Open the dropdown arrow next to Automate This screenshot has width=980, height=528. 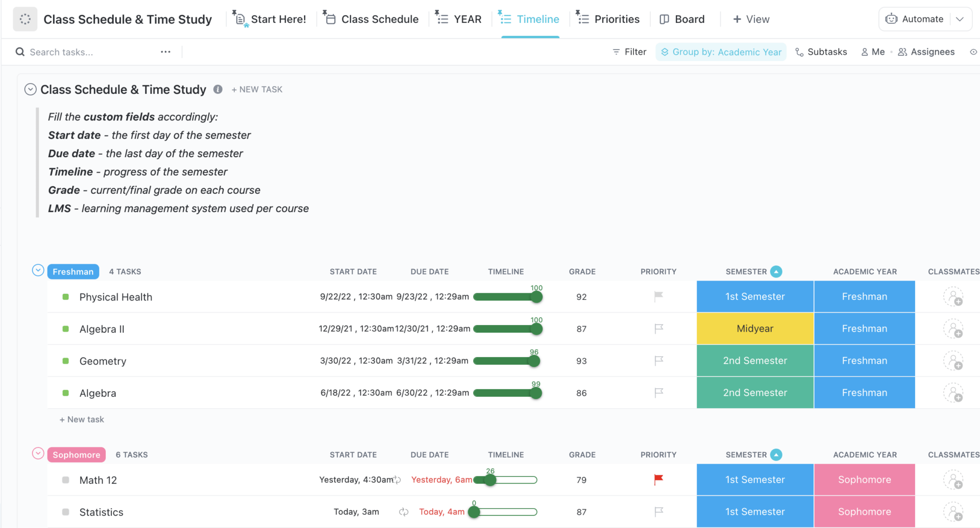(x=960, y=19)
